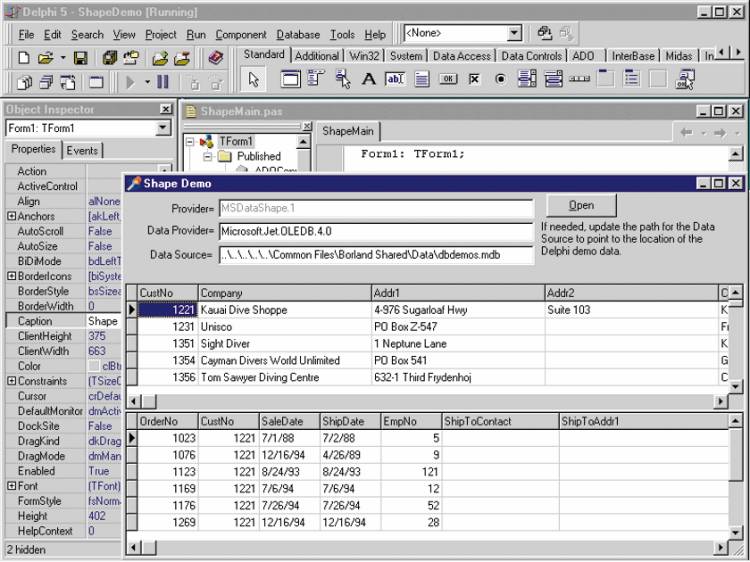The width and height of the screenshot is (750, 562).
Task: Select the Edit component icon
Action: [395, 79]
